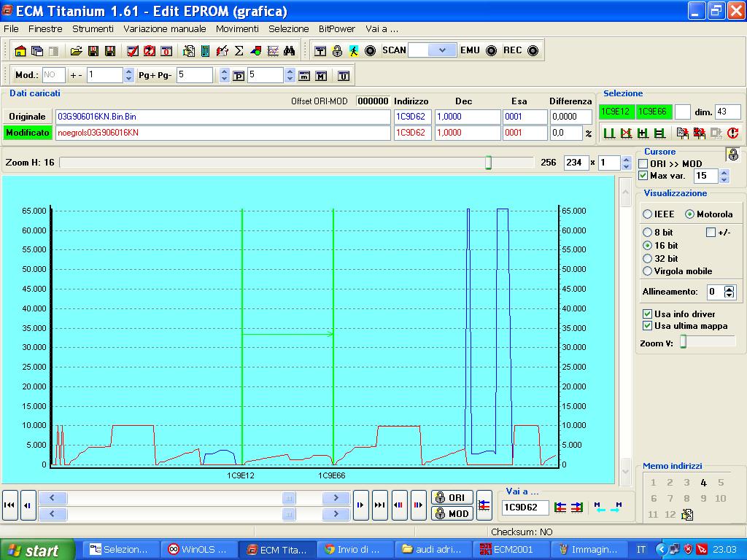Click the red checkmark toolbar icon
The width and height of the screenshot is (747, 560).
[133, 50]
